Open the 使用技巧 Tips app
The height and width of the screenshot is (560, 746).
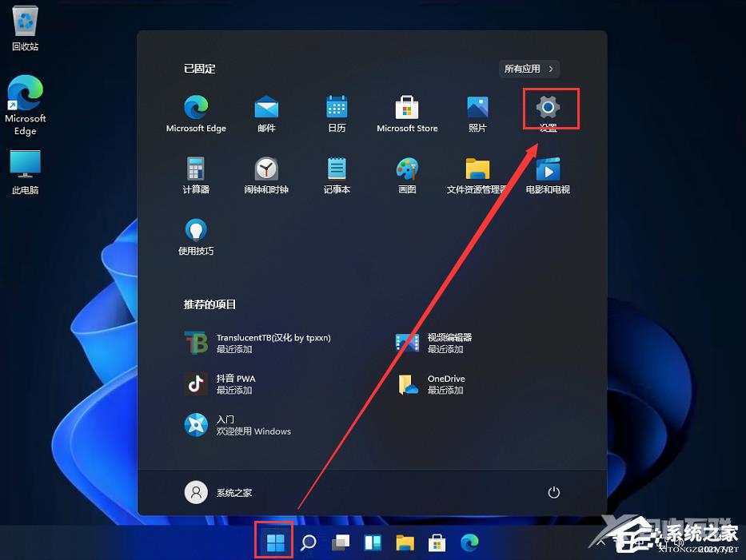[x=196, y=232]
